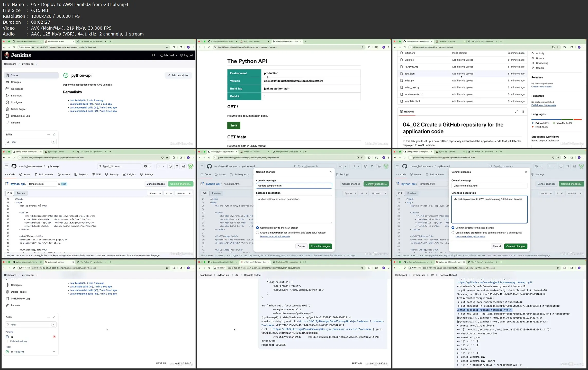
Task: Open the No wrap dropdown beside the 'My first deployment' dialog
Action: coord(574,193)
